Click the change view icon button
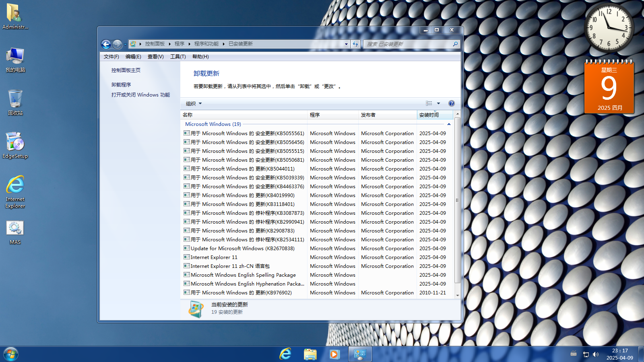Viewport: 644px width, 362px height. pos(429,103)
